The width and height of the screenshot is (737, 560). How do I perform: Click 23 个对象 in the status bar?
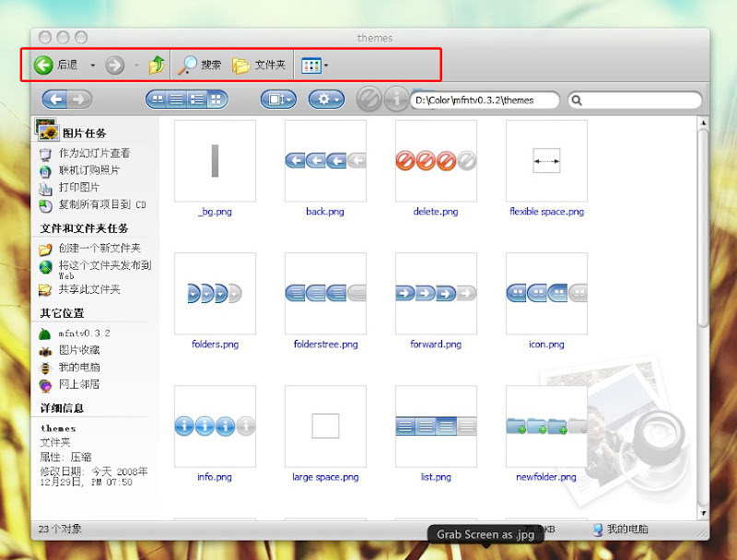[60, 529]
